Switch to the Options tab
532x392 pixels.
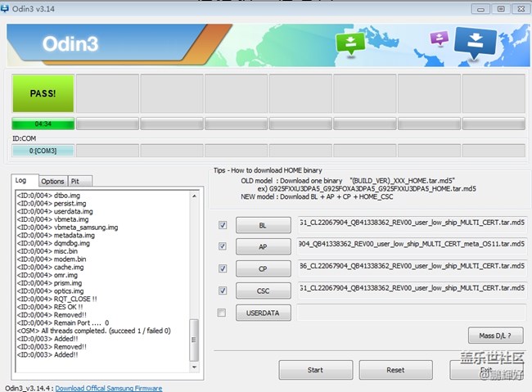[x=53, y=181]
